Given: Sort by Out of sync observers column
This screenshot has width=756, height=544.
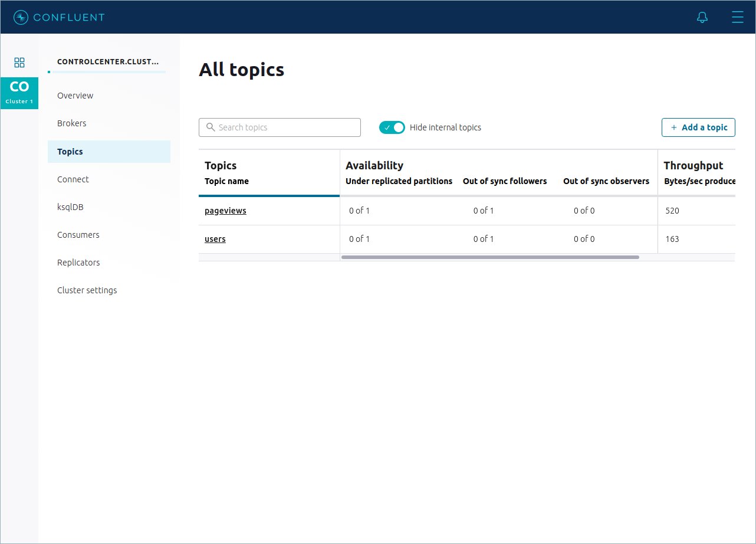Looking at the screenshot, I should point(606,181).
